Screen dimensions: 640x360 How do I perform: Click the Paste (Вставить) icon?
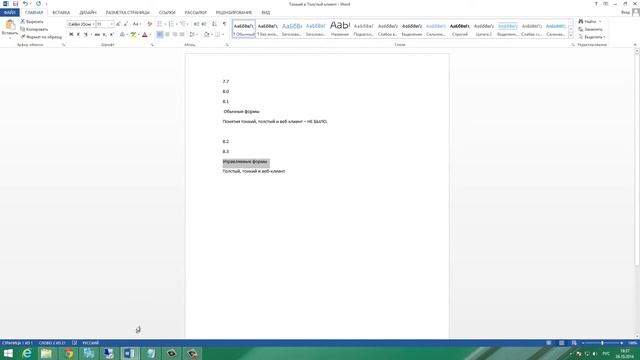coord(10,25)
